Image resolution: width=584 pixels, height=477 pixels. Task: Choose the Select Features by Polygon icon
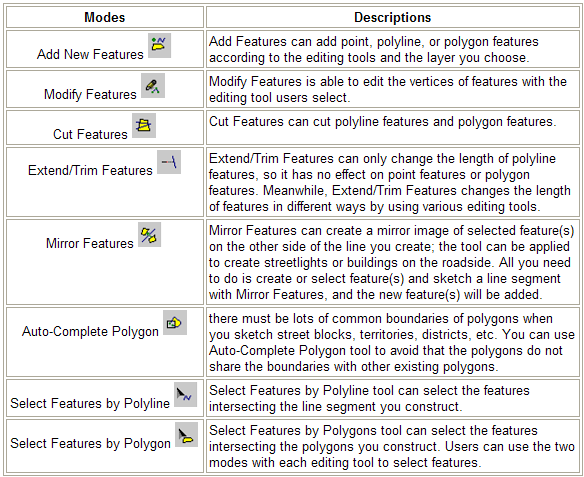(186, 435)
